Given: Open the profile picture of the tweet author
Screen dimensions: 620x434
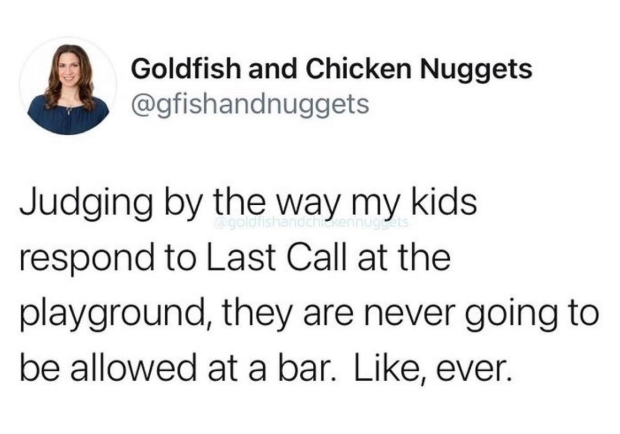Looking at the screenshot, I should (68, 87).
